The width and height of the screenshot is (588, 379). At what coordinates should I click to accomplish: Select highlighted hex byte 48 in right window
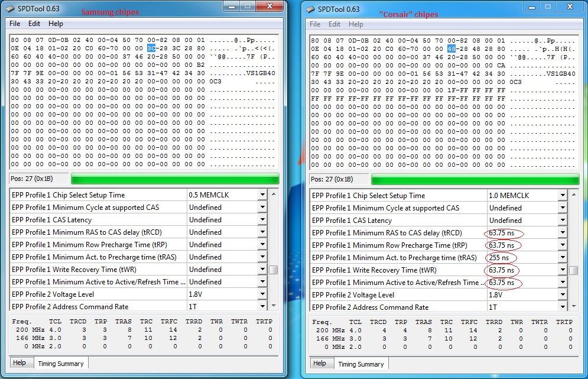point(451,49)
